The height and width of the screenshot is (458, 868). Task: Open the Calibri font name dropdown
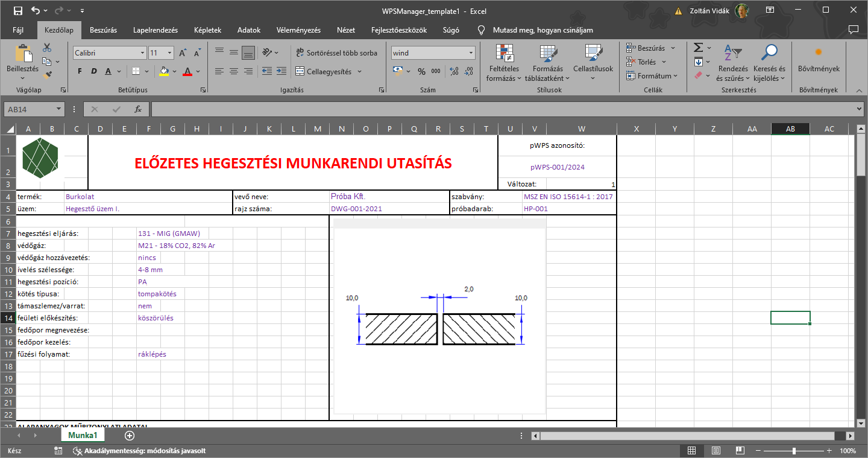142,53
